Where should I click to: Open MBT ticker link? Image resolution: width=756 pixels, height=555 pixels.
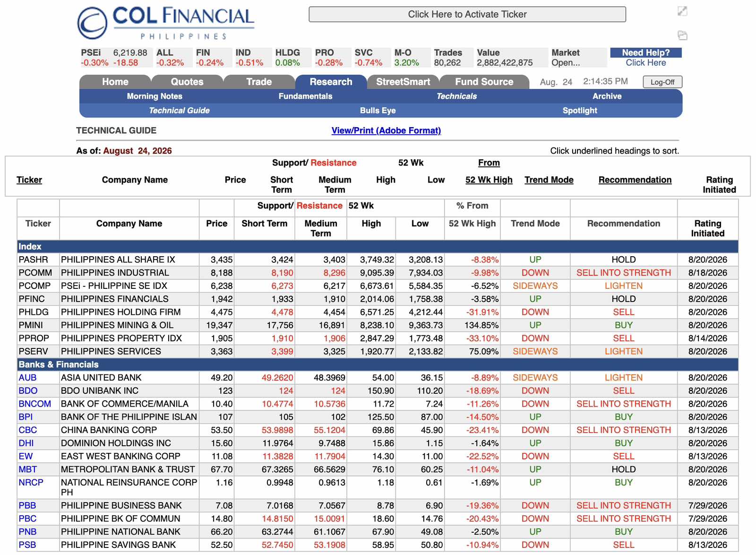pos(28,469)
